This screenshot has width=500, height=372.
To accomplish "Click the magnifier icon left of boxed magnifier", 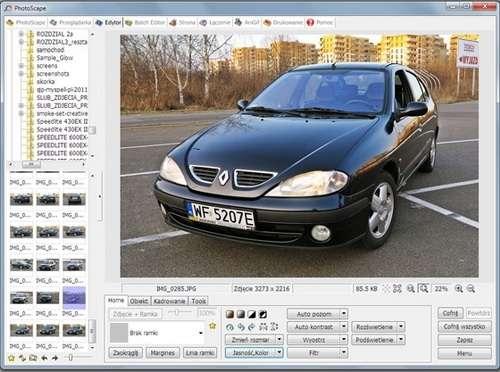I will tap(411, 289).
